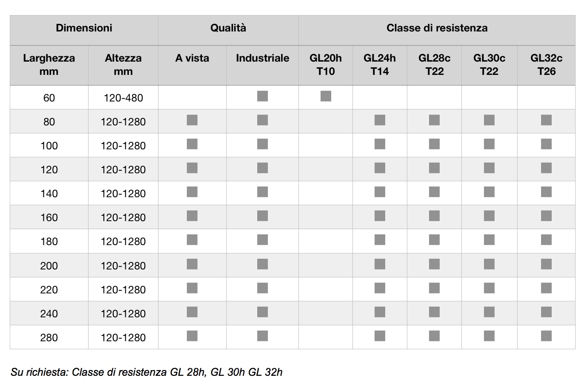Click the GL32c T26 column header

[546, 65]
